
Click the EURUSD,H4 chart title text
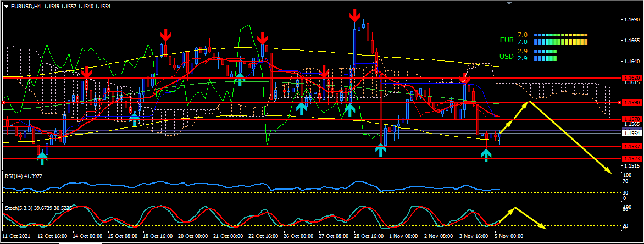[25, 7]
